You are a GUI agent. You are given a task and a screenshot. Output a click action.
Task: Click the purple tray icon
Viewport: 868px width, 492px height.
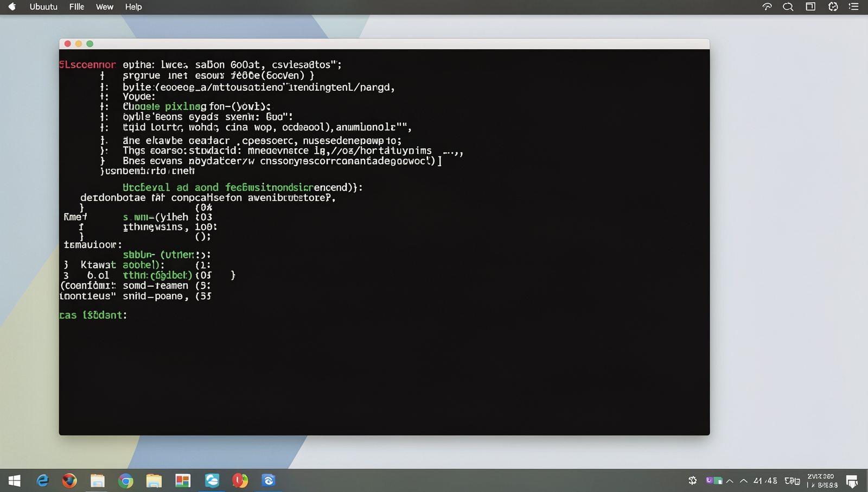pyautogui.click(x=709, y=481)
